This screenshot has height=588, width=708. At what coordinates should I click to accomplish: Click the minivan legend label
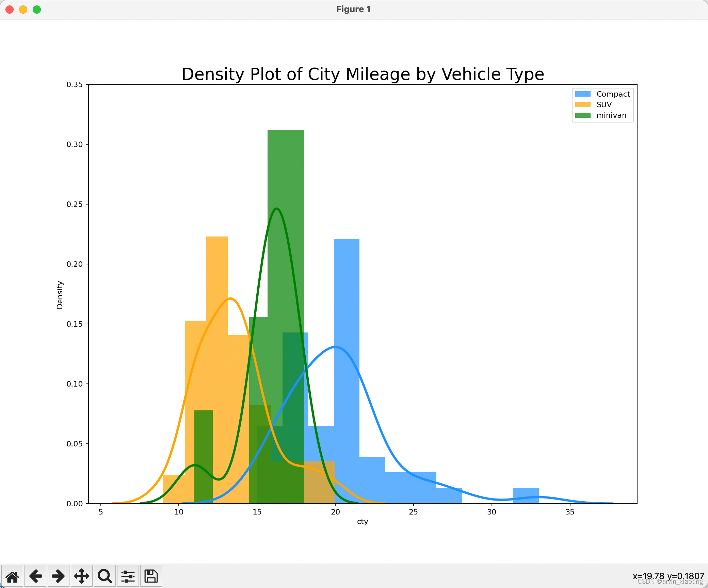611,115
